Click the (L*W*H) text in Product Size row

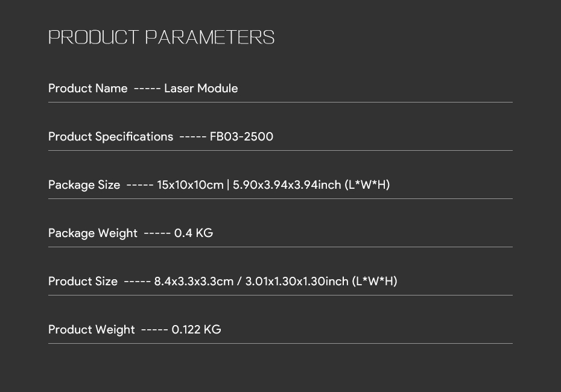coord(375,282)
